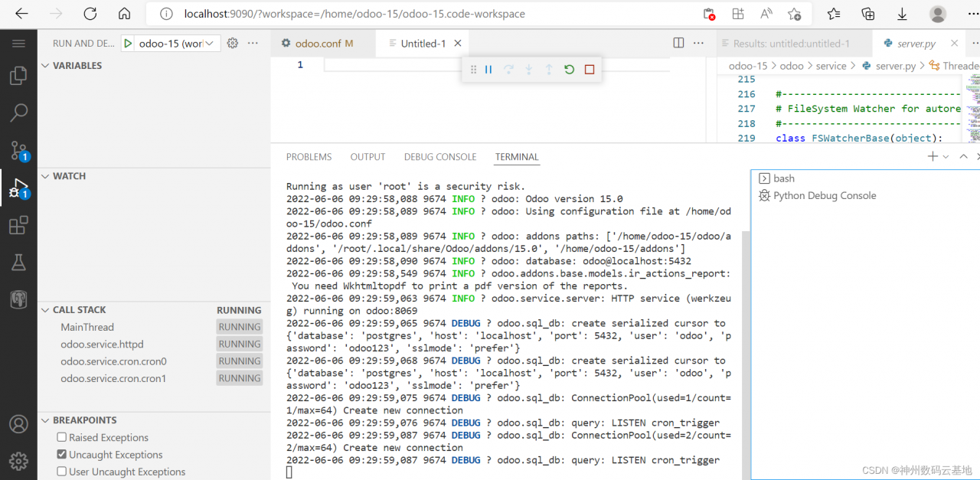Select MainThread in the call stack

152,327
